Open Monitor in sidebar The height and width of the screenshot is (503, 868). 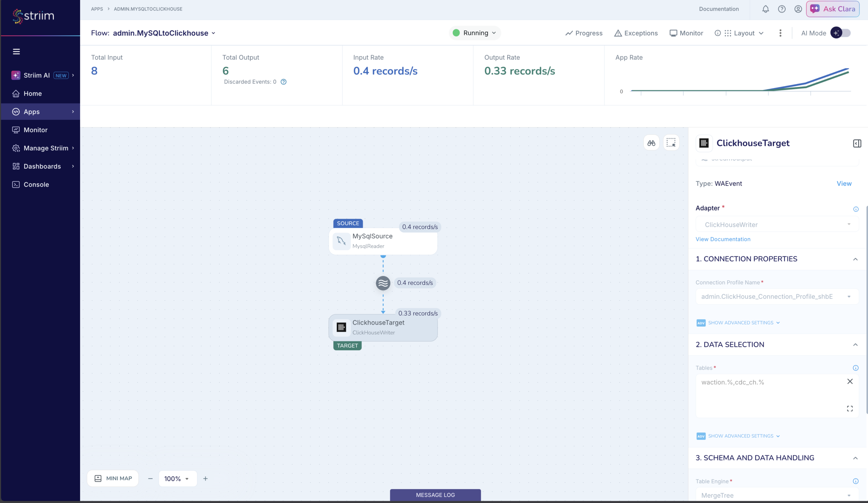point(41,130)
